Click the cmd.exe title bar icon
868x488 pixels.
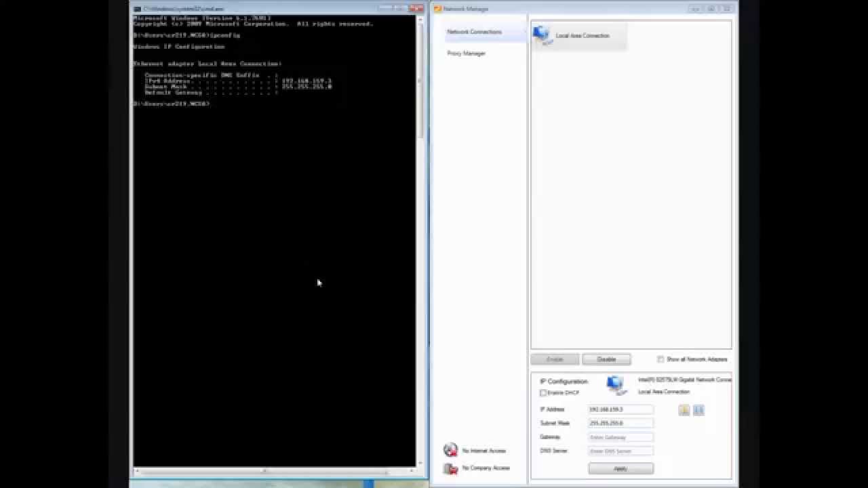[x=137, y=9]
